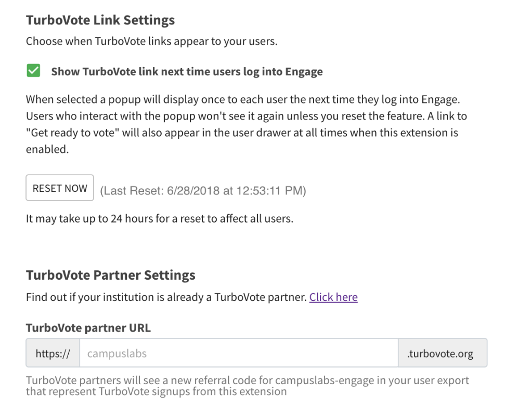Click the 'Show TurboVote link next time' label
518x420 pixels.
point(187,72)
